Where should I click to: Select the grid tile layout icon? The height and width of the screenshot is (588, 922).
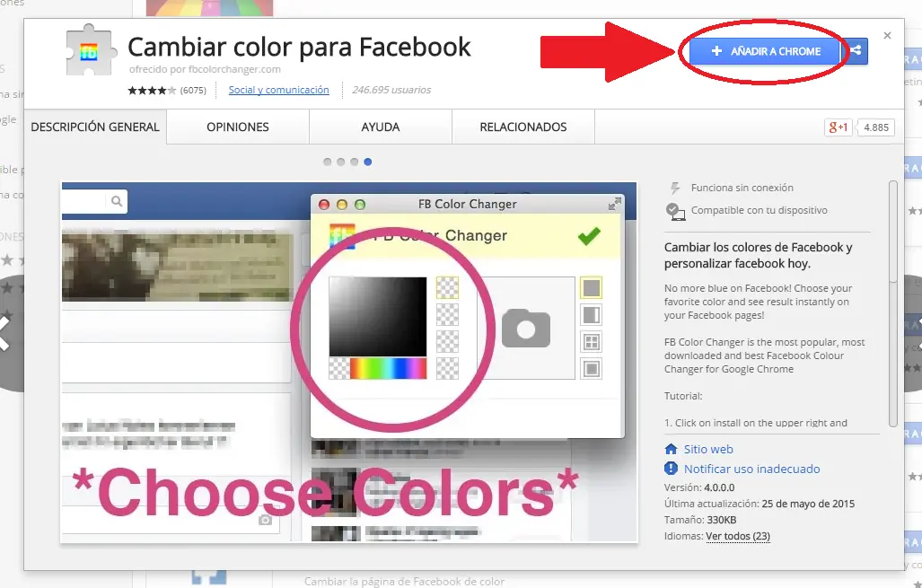coord(591,342)
